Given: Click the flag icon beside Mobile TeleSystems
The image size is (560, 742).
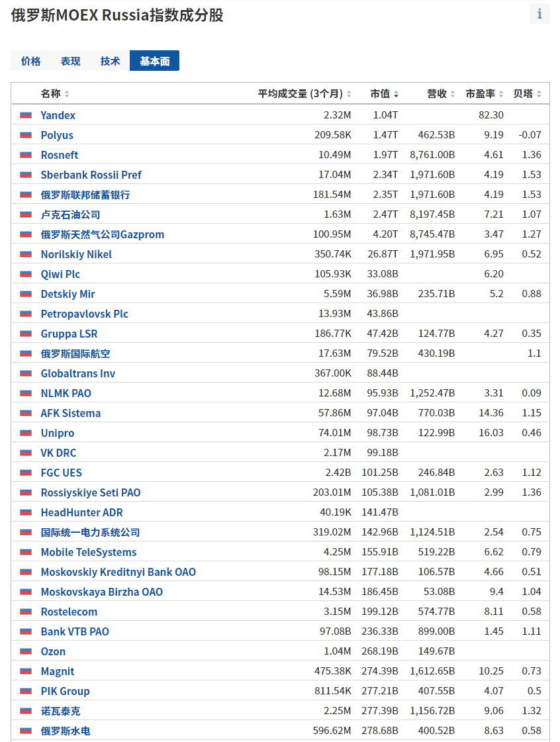Looking at the screenshot, I should point(26,552).
